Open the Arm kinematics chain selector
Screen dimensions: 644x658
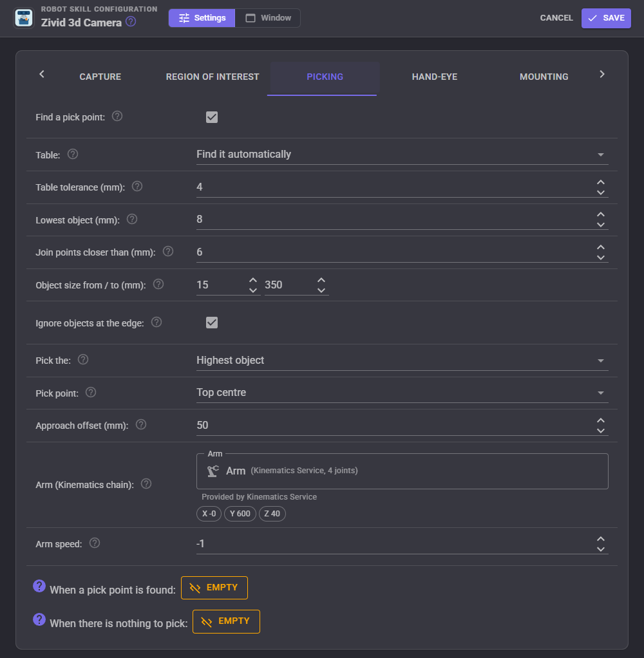pyautogui.click(x=402, y=471)
